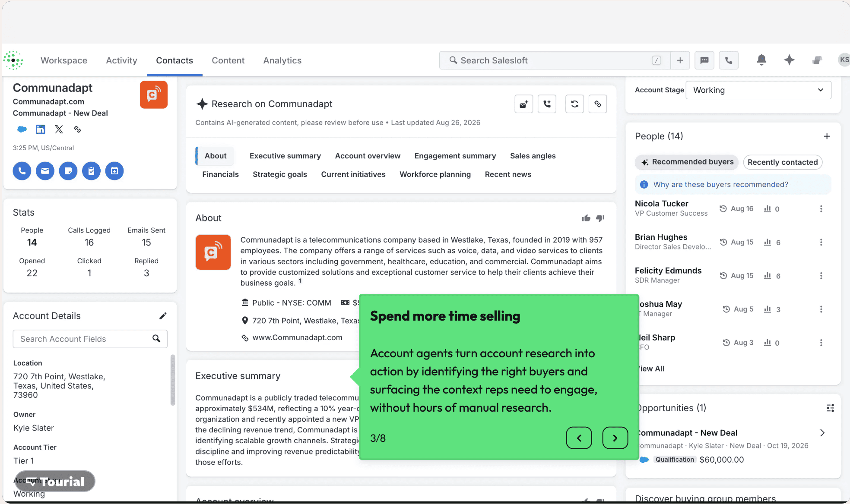
Task: Add a person with People plus icon
Action: [827, 136]
